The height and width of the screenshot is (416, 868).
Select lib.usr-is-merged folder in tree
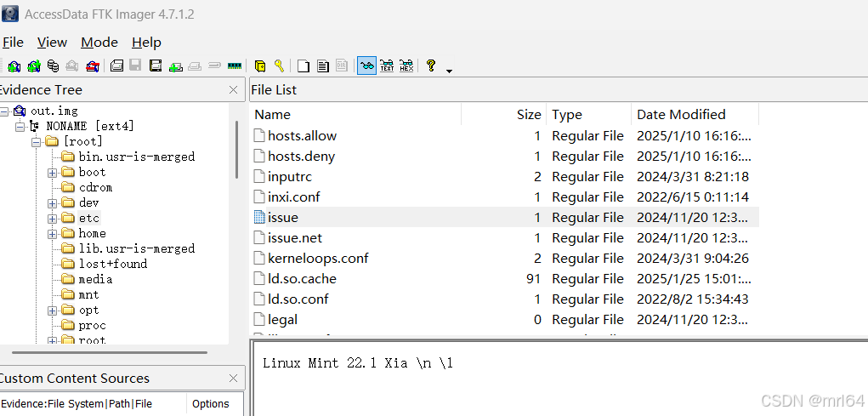[x=137, y=248]
